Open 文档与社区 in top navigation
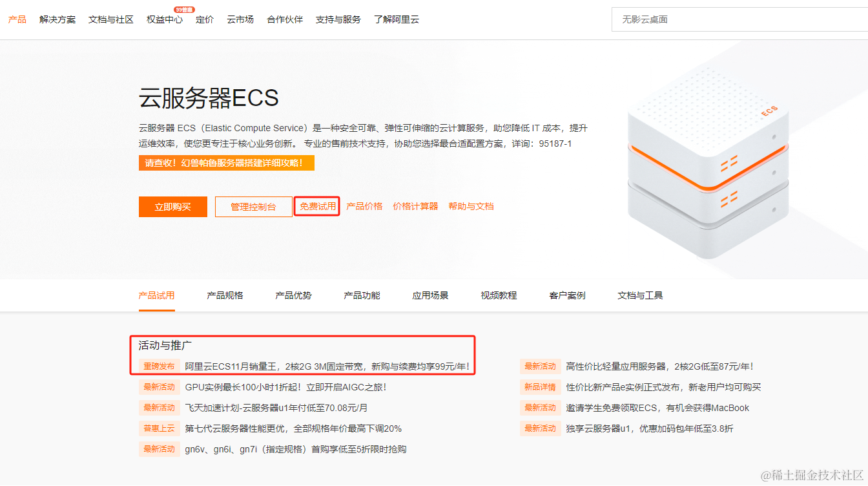 point(111,19)
